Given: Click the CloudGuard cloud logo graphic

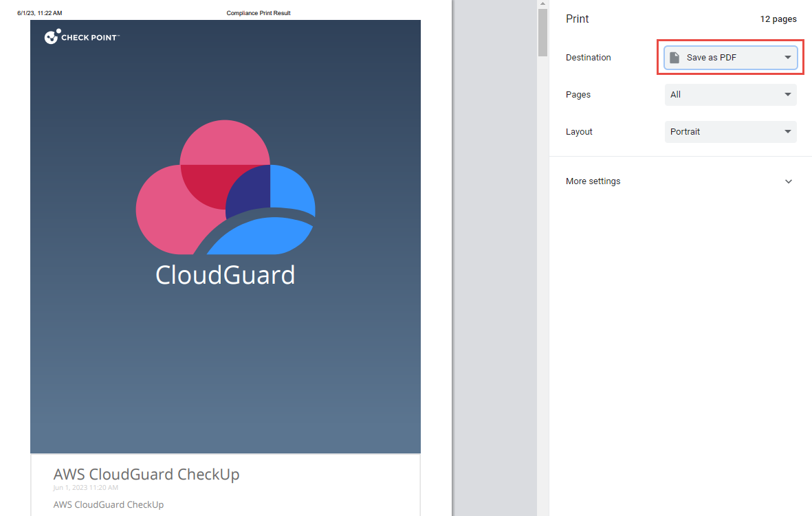Looking at the screenshot, I should coord(226,188).
